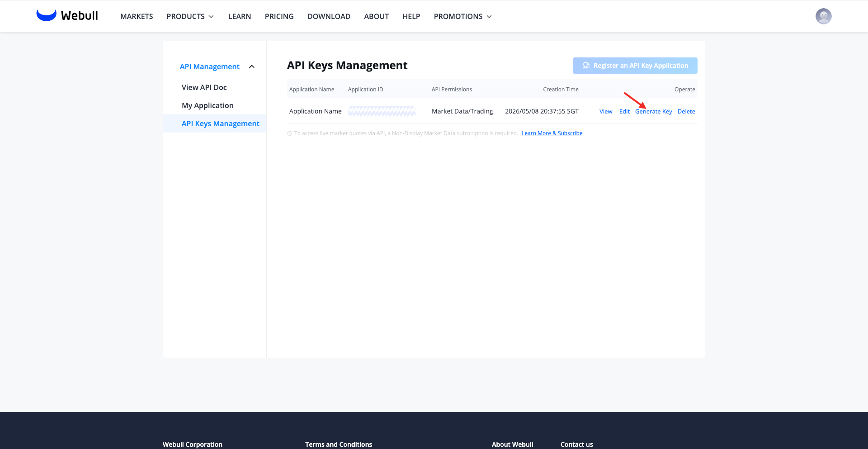The height and width of the screenshot is (449, 868).
Task: Click Generate Key for the application
Action: 654,112
